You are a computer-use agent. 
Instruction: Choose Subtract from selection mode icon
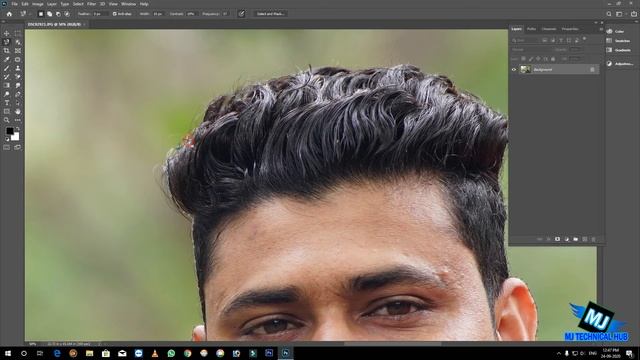[x=58, y=14]
